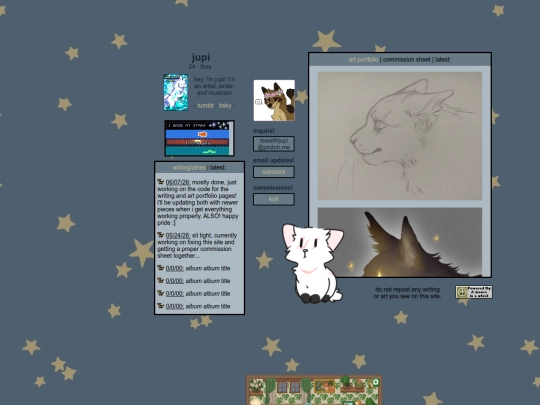Click the 'do not repost' notice text
The width and height of the screenshot is (540, 405).
[407, 293]
